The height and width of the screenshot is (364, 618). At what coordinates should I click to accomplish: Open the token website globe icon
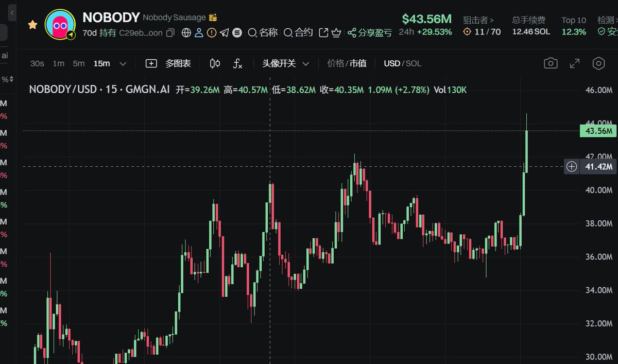[x=187, y=33]
